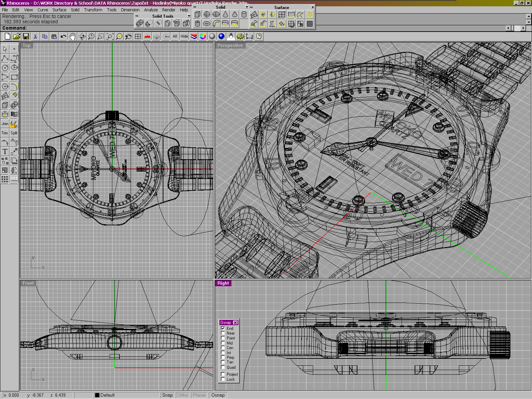Open the Transform menu
This screenshot has height=399, width=532.
click(93, 10)
